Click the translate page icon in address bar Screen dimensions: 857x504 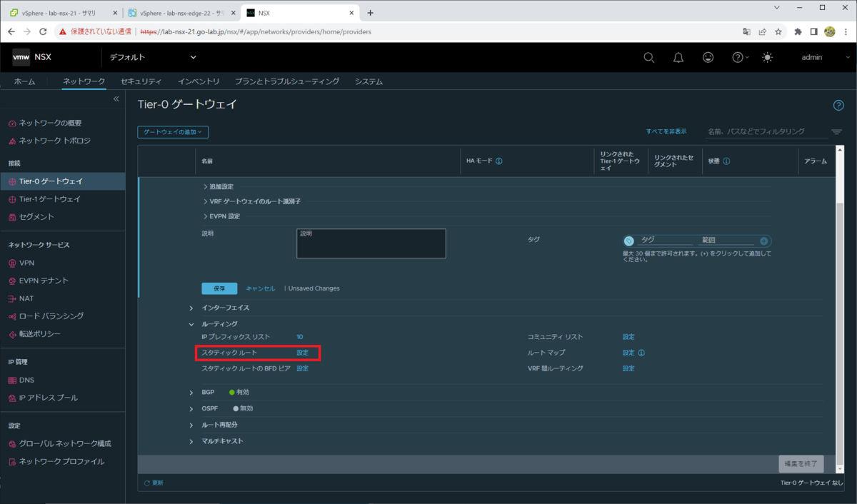747,31
